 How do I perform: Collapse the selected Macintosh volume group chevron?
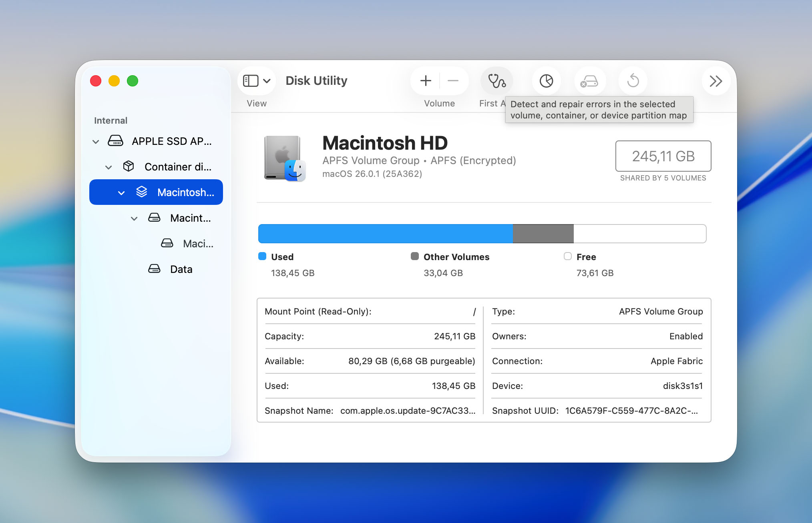pos(121,193)
